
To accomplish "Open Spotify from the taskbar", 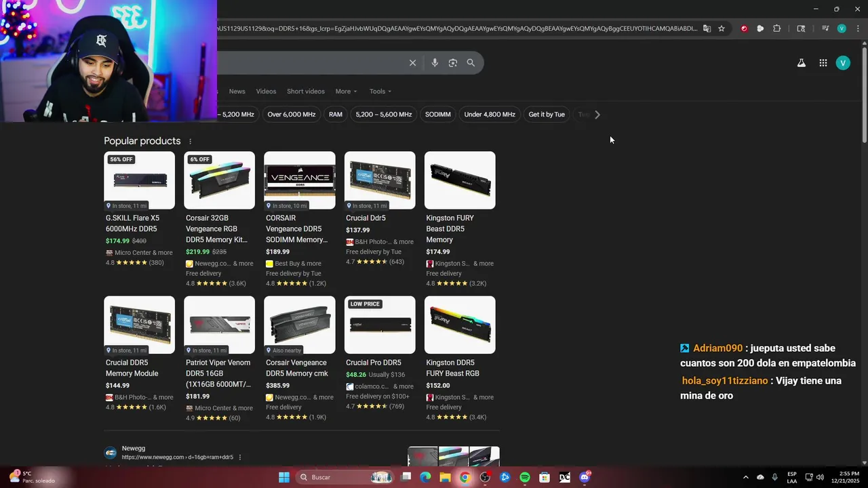I will [525, 477].
